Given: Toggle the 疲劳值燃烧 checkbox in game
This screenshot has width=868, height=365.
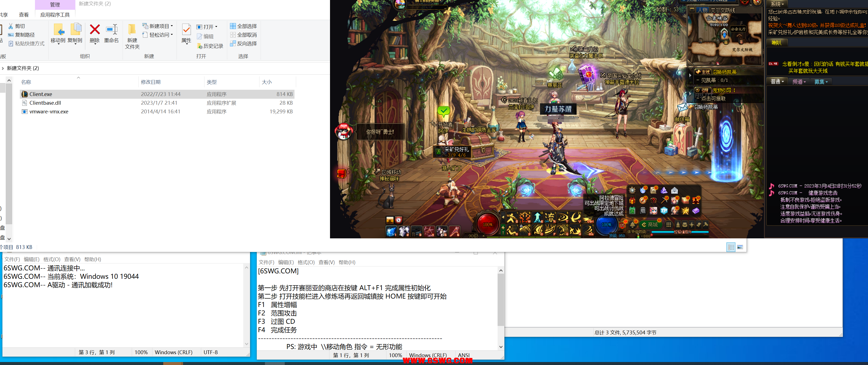Looking at the screenshot, I should pos(649,232).
